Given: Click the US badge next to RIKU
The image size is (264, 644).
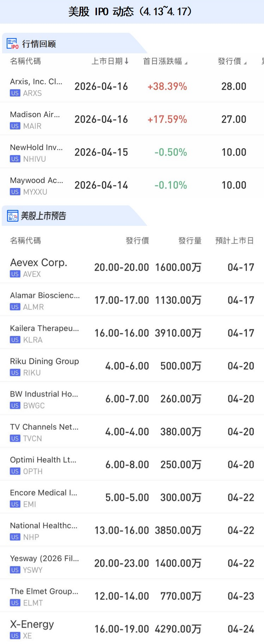Looking at the screenshot, I should point(15,373).
